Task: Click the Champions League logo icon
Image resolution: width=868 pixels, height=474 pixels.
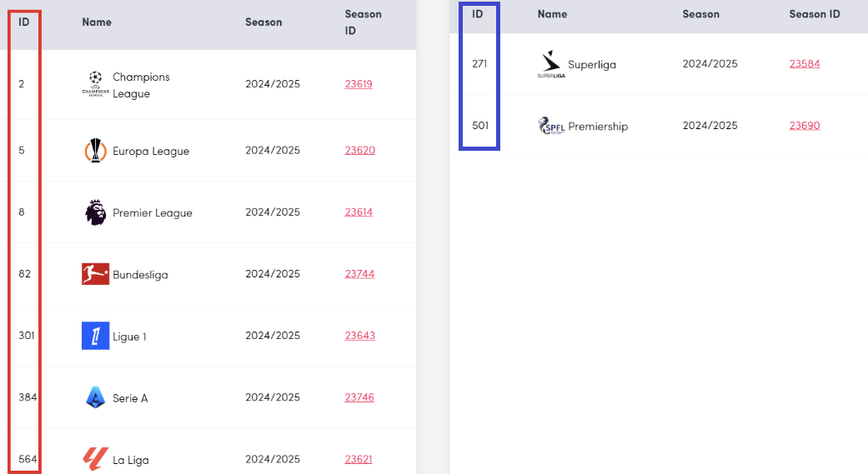Action: [x=95, y=84]
